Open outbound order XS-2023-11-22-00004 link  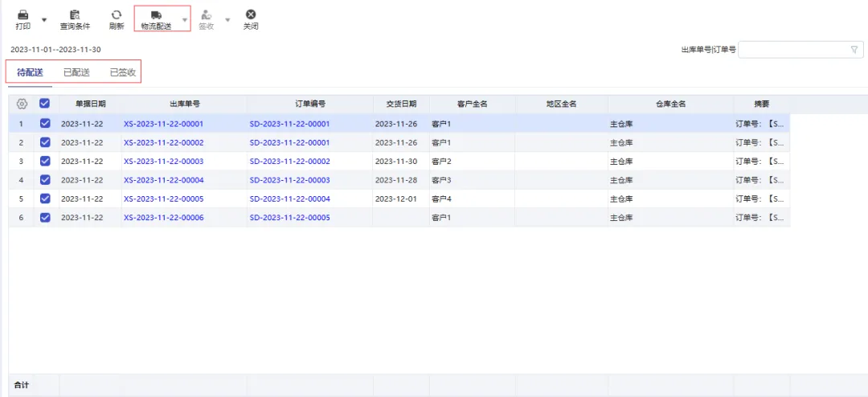pyautogui.click(x=164, y=180)
